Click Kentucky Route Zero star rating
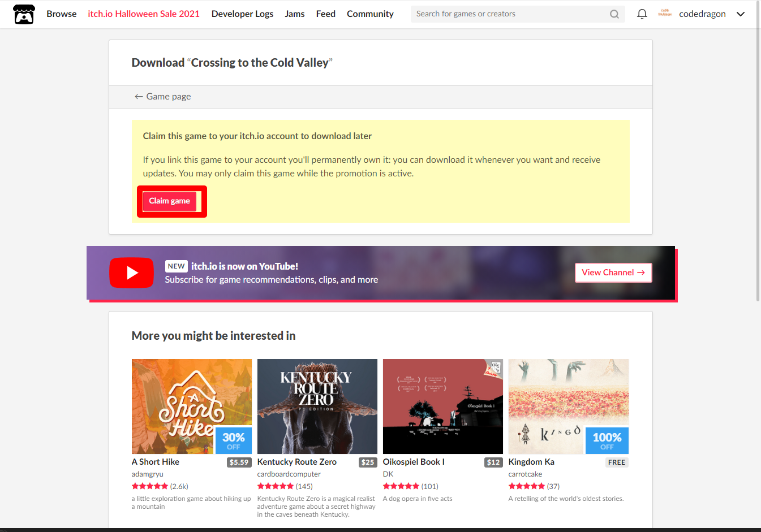Viewport: 761px width, 532px height. pos(276,486)
